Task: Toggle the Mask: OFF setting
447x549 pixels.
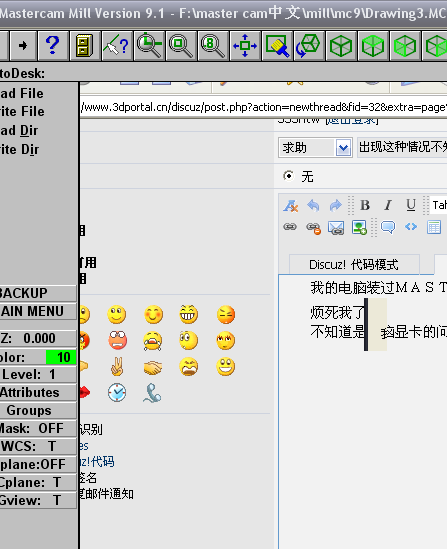Action: 37,428
